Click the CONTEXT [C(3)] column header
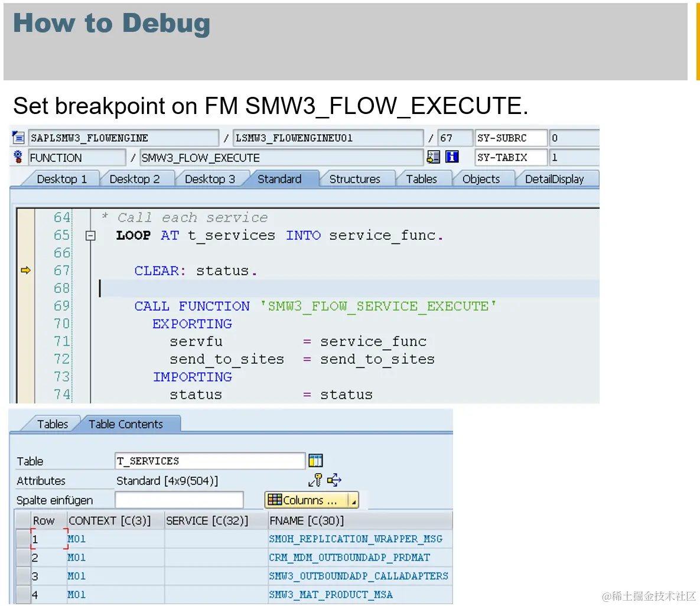The image size is (700, 606). click(x=115, y=521)
